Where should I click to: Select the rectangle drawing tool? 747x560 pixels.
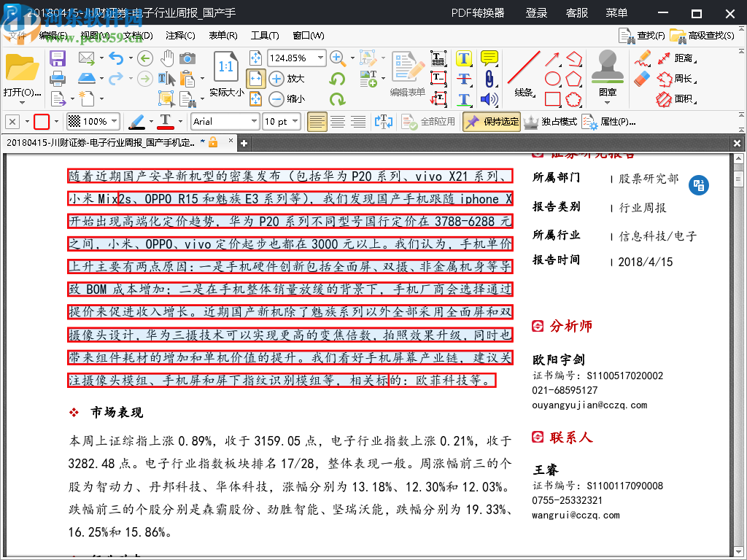click(553, 98)
